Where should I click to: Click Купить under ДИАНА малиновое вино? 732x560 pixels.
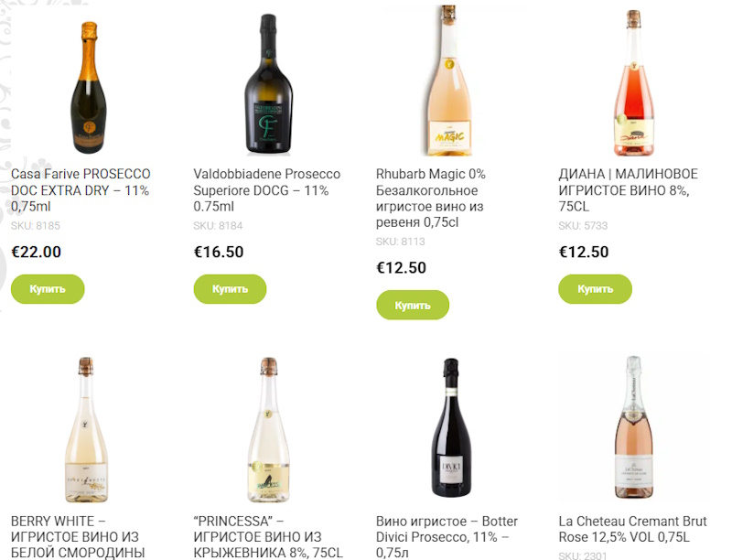click(x=596, y=289)
